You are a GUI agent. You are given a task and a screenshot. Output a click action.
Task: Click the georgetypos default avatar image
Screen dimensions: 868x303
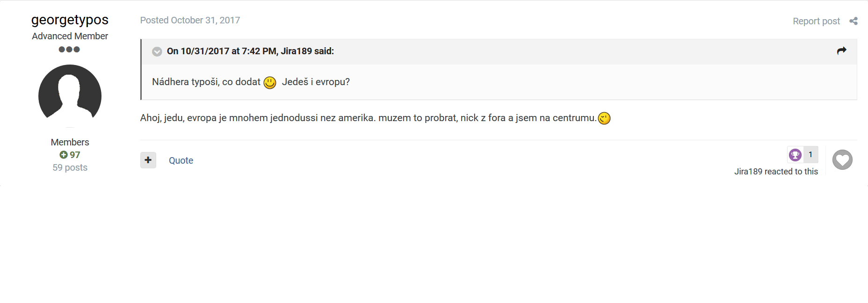click(x=70, y=96)
